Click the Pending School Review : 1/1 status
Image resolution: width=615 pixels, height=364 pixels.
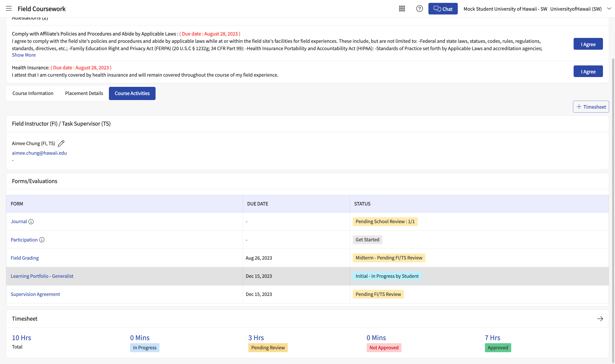point(385,222)
